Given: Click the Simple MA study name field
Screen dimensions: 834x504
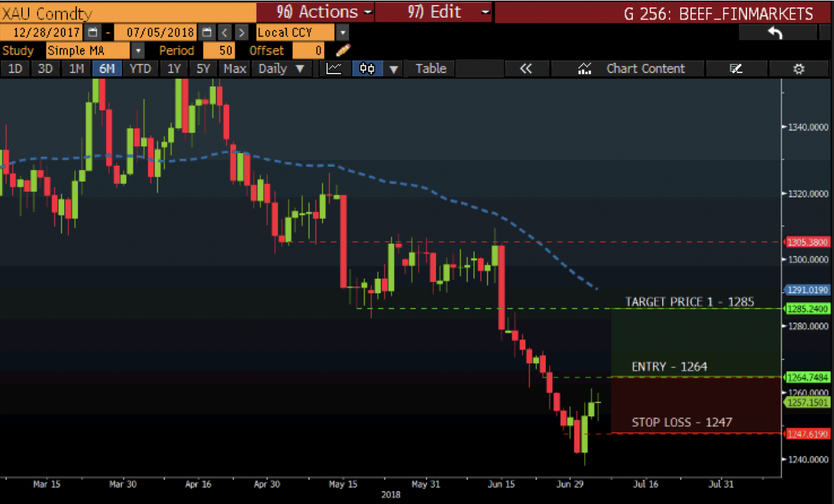Looking at the screenshot, I should 88,50.
